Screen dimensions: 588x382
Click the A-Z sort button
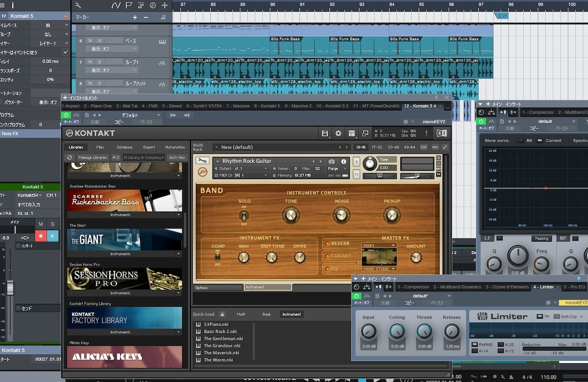click(116, 157)
